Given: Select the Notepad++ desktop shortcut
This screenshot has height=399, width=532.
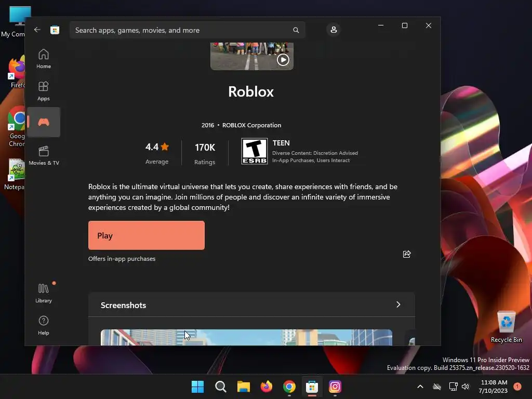Looking at the screenshot, I should pos(14,174).
